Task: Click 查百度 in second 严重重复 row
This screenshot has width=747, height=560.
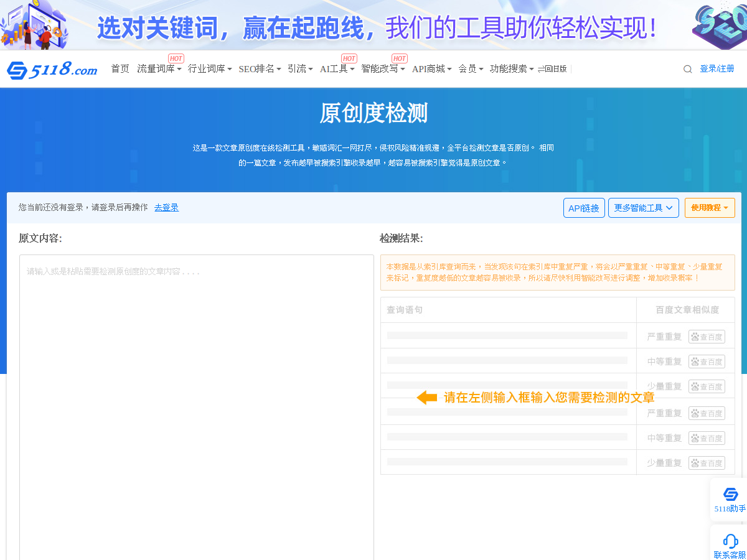Action: pos(707,413)
